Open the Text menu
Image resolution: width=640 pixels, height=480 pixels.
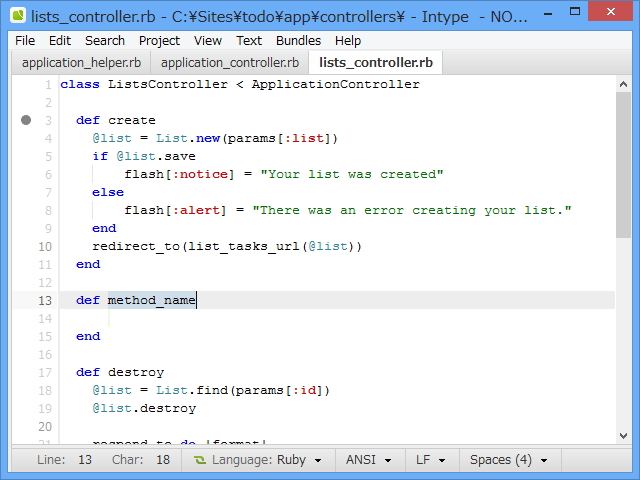[x=249, y=41]
